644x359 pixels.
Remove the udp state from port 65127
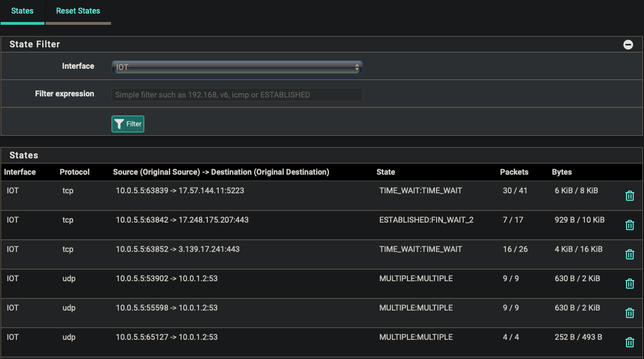629,342
